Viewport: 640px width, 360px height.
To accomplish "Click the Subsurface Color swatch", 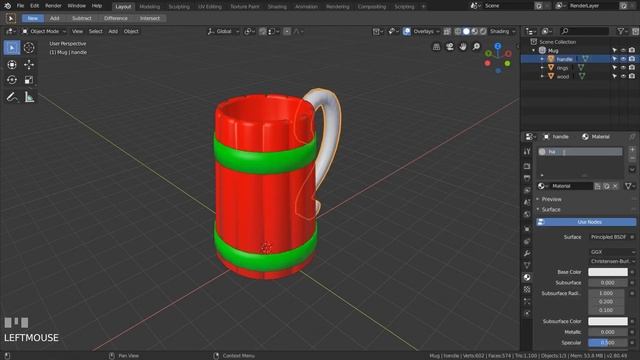I will [x=608, y=321].
